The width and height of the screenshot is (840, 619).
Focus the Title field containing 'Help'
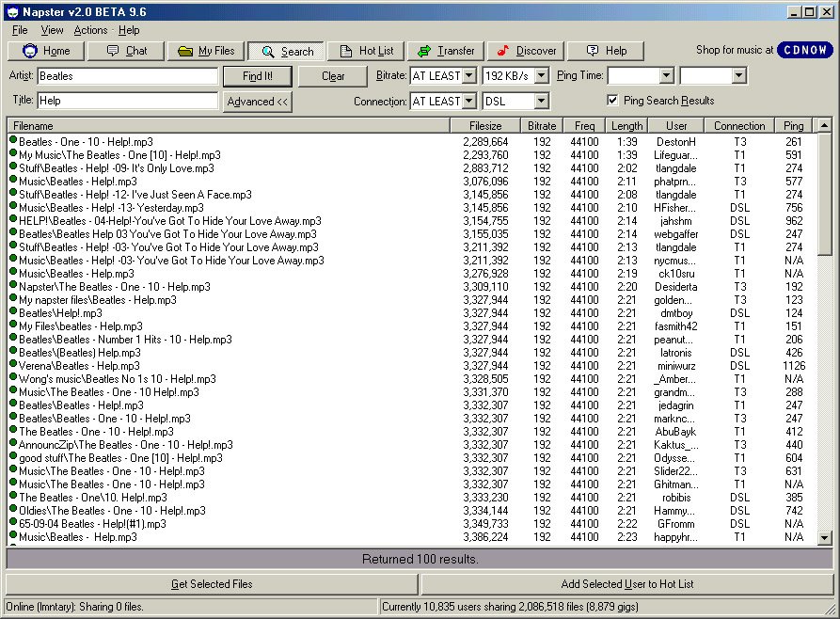tap(128, 101)
